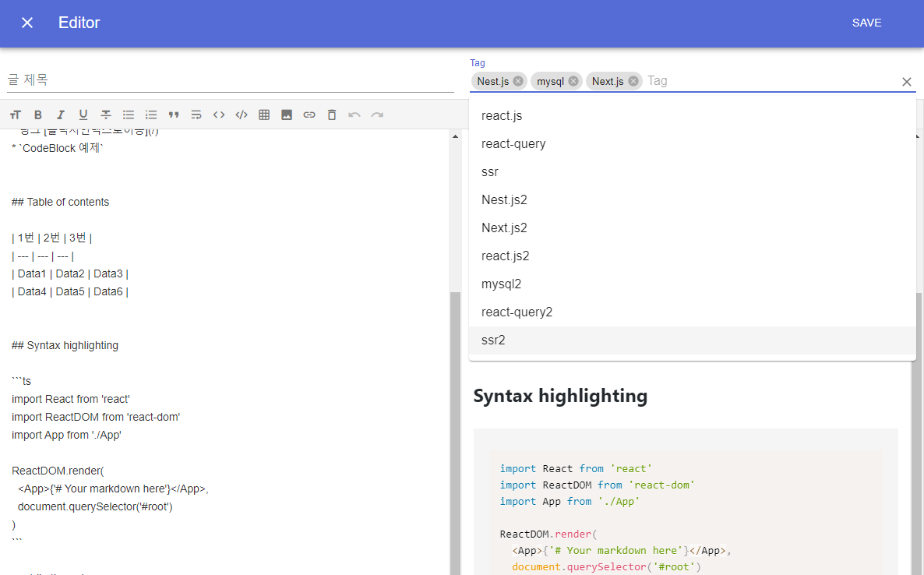
Task: Click the '## Table of contents' line
Action: [60, 202]
